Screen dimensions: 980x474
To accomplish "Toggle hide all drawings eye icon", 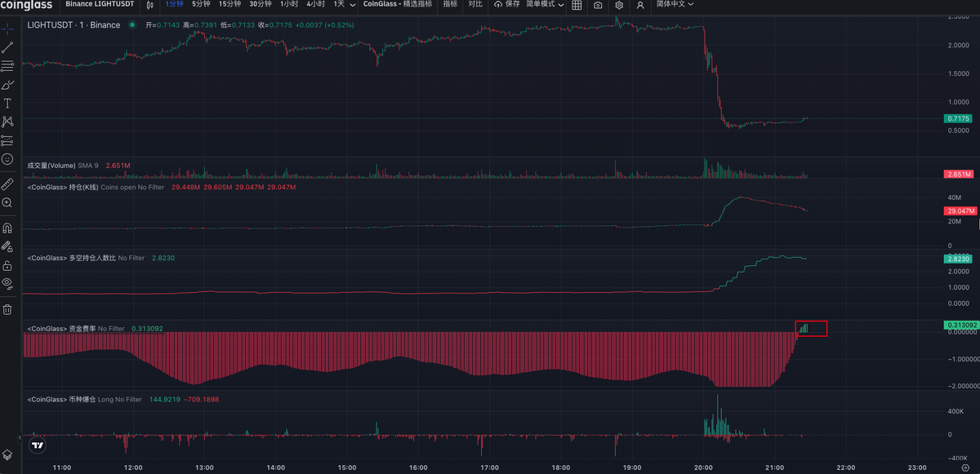I will pos(7,283).
